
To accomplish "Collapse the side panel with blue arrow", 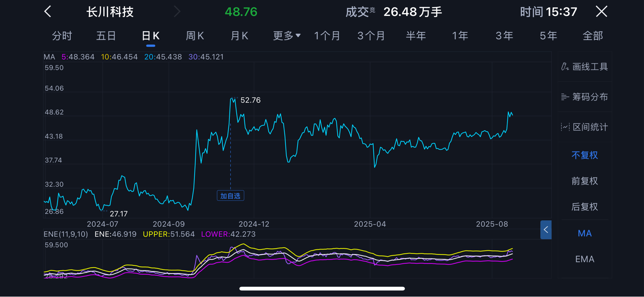I will 546,230.
